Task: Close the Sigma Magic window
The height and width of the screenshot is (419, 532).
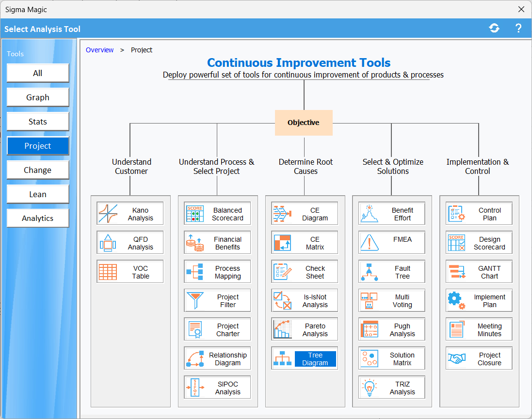Action: pyautogui.click(x=521, y=9)
